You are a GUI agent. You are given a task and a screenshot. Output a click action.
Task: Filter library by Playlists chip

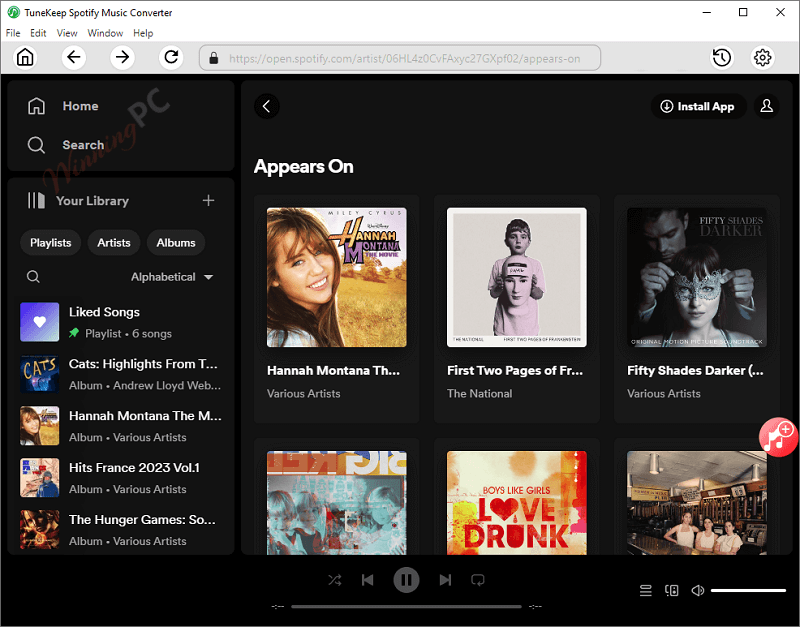tap(51, 243)
